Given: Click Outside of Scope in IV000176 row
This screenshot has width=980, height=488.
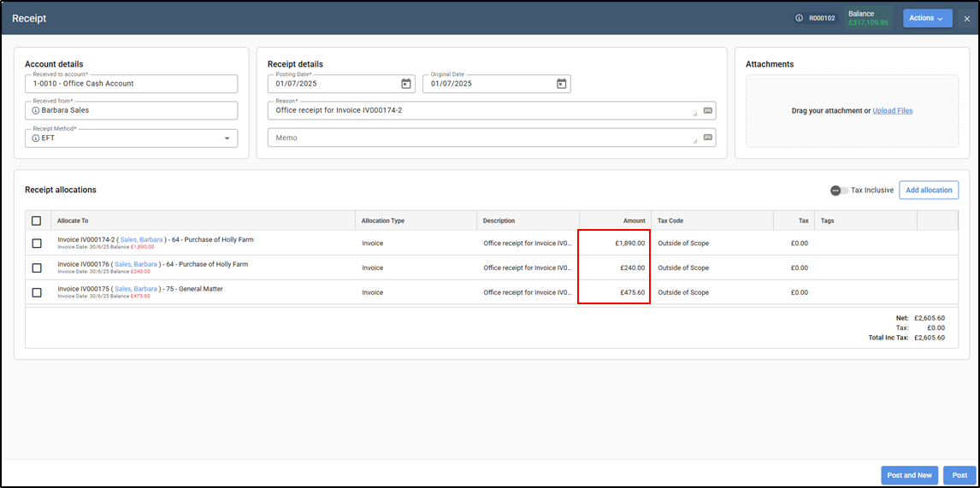Looking at the screenshot, I should 683,268.
